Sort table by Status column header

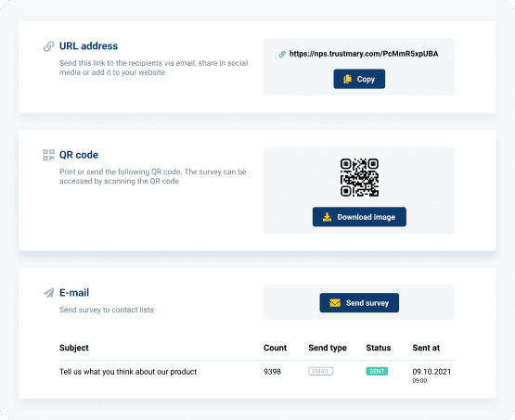[379, 348]
